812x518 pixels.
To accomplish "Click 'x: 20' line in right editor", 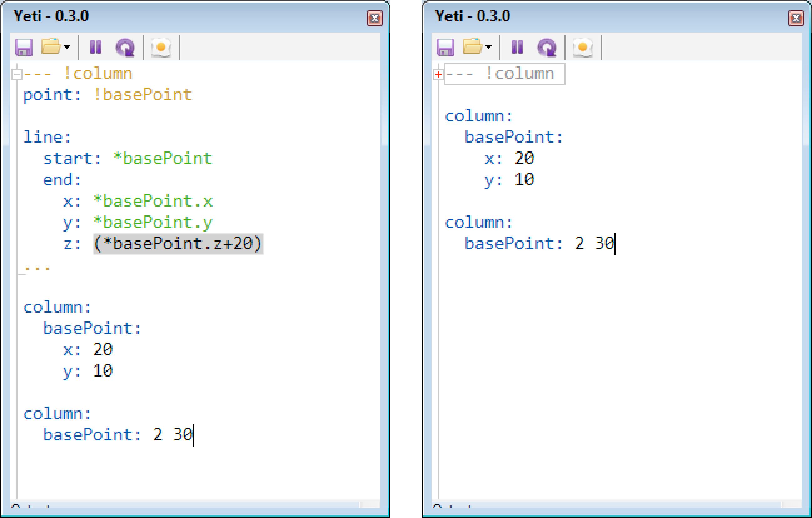I will 510,159.
